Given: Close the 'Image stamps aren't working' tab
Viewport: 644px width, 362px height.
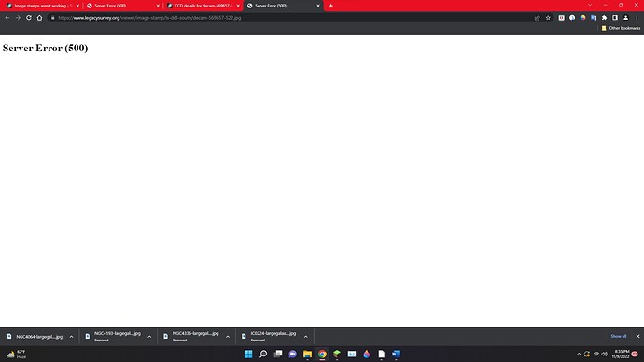Looking at the screenshot, I should click(x=77, y=6).
